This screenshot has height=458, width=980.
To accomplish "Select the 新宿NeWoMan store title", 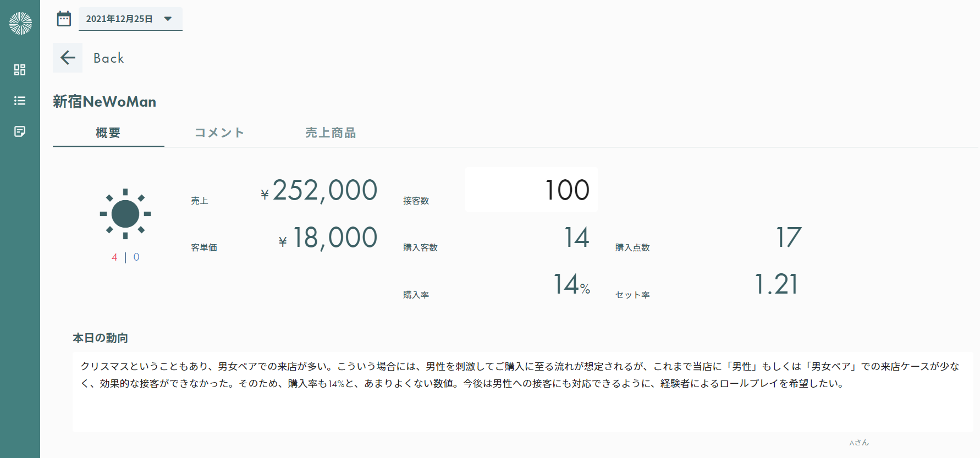I will click(x=104, y=102).
